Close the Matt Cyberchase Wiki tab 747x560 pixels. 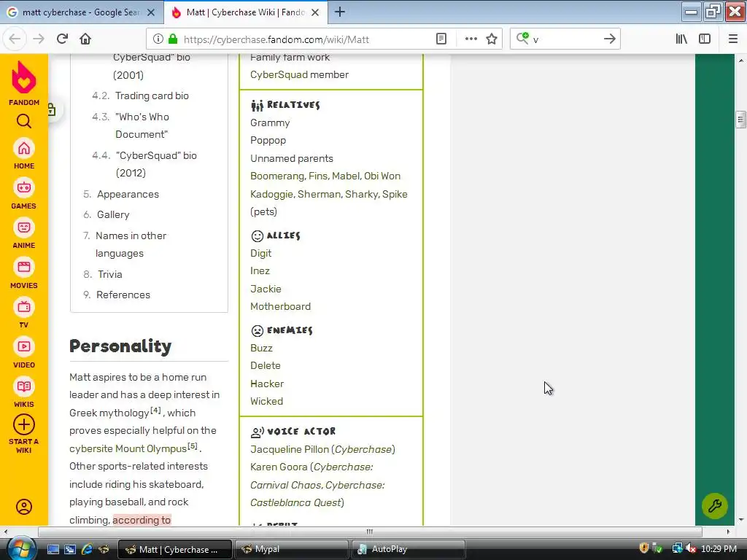pos(315,12)
